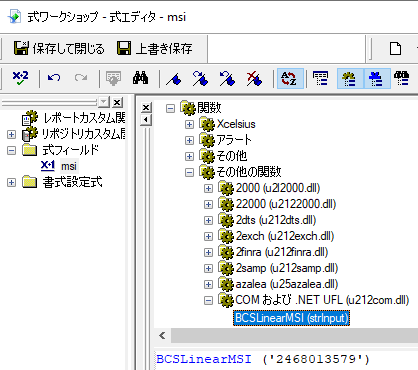Create a new formula with blank page icon

(x=395, y=49)
